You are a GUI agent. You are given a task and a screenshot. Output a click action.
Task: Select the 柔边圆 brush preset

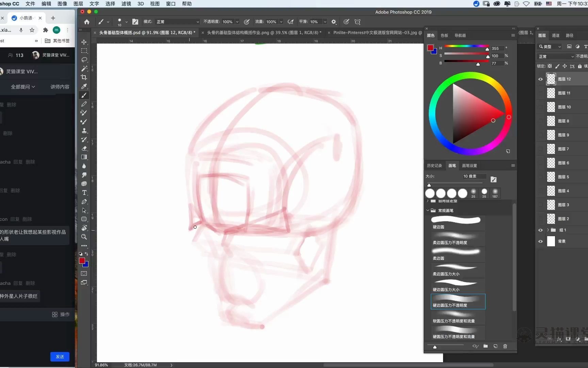458,255
